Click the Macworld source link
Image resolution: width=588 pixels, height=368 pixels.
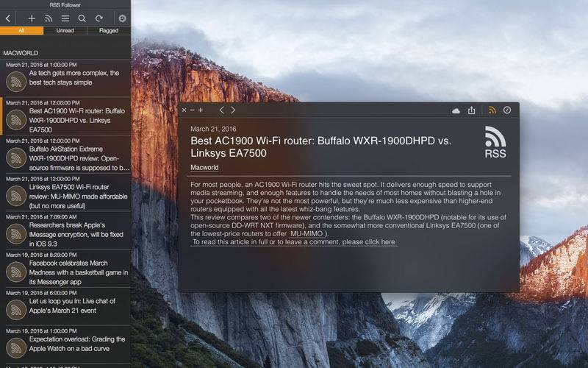[204, 168]
